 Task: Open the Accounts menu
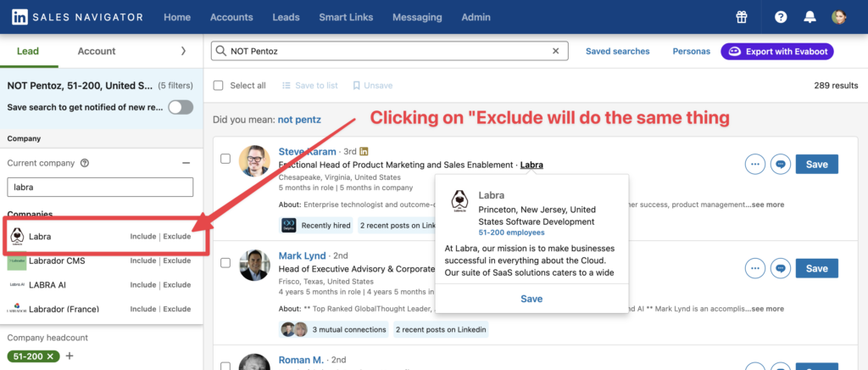coord(231,17)
